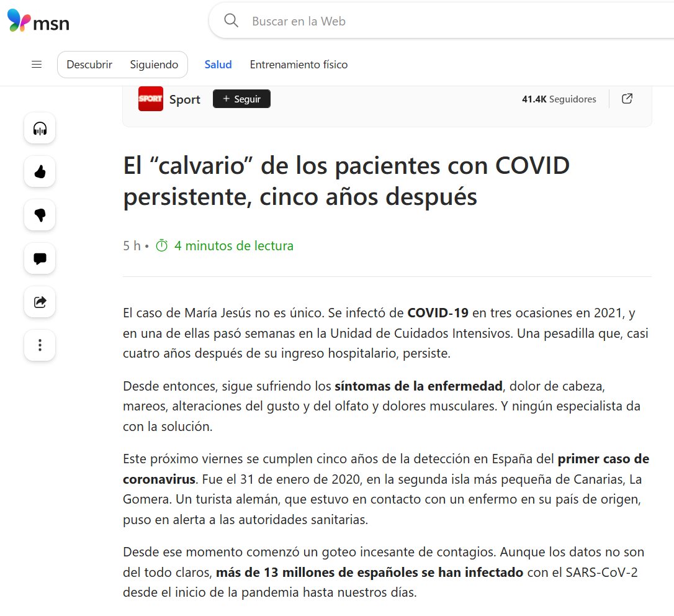Image resolution: width=674 pixels, height=616 pixels.
Task: Click the search magnifier icon
Action: 231,21
